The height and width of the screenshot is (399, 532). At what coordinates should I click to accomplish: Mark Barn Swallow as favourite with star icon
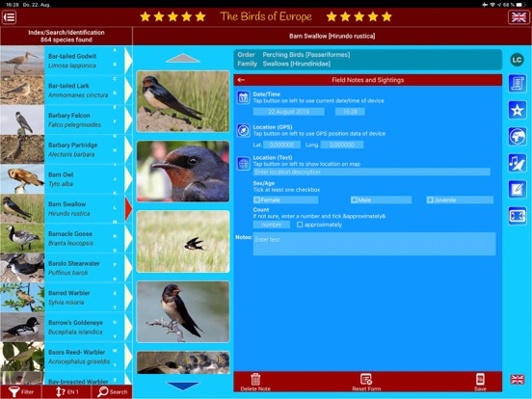tap(518, 110)
